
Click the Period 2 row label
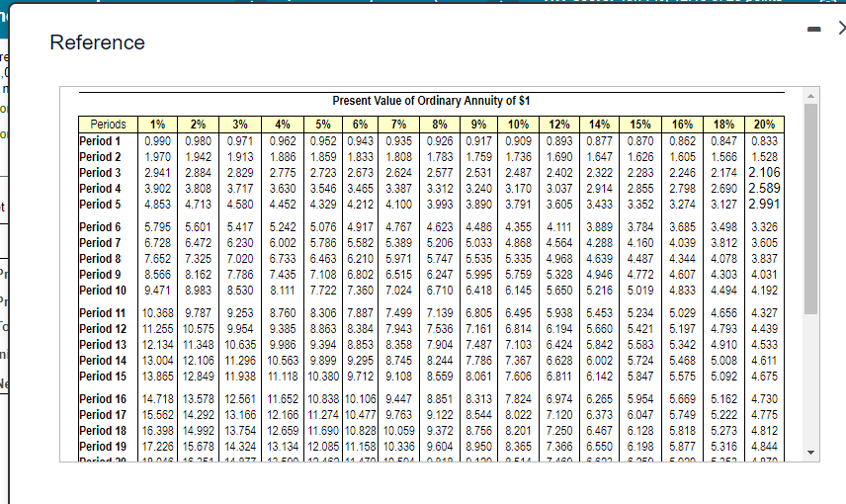point(100,156)
